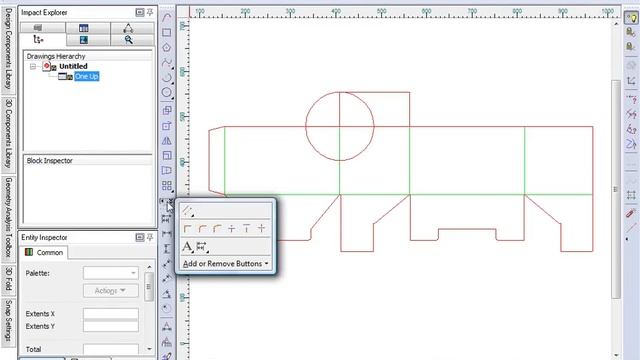Select the Rectangle tool
The height and width of the screenshot is (360, 640).
[x=167, y=33]
